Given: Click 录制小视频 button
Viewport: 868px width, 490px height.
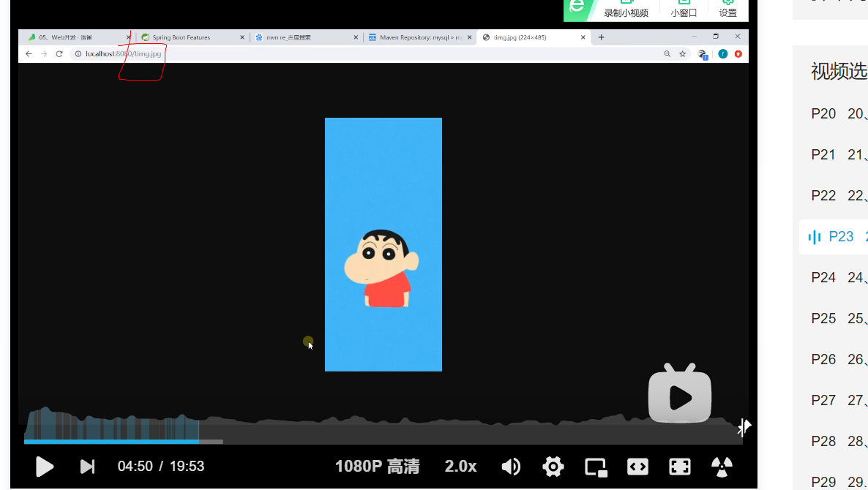Looking at the screenshot, I should click(626, 10).
